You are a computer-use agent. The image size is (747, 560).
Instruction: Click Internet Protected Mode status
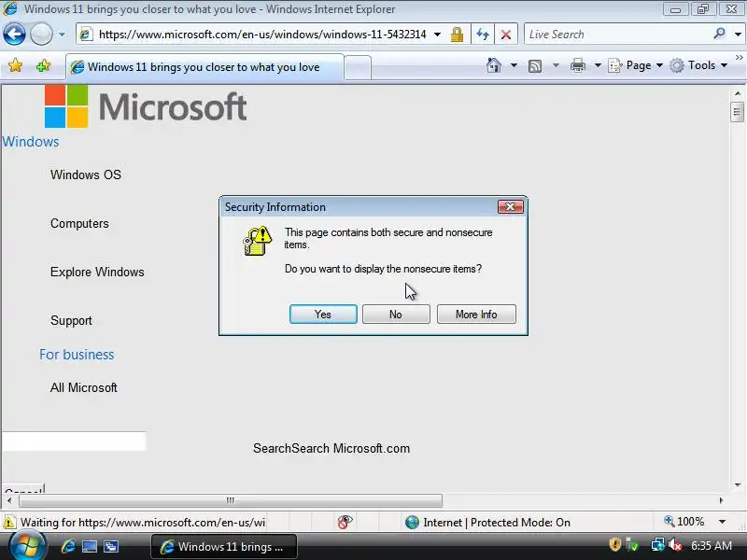487,523
